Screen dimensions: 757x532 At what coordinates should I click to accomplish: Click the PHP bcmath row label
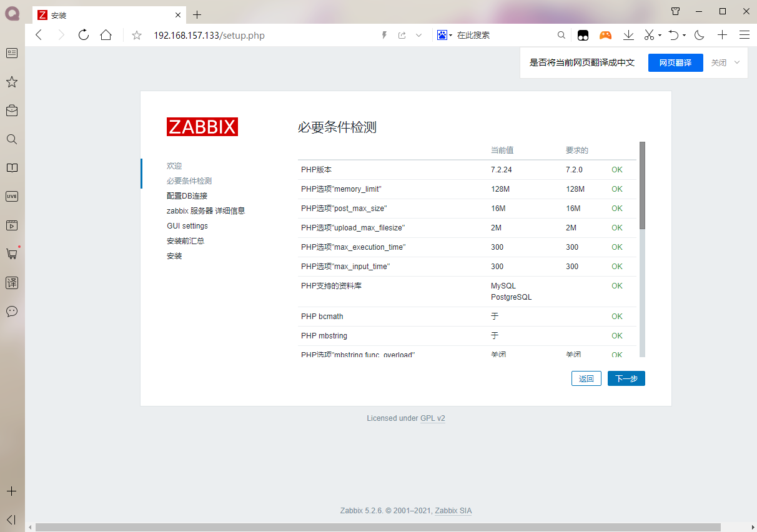[x=322, y=317]
